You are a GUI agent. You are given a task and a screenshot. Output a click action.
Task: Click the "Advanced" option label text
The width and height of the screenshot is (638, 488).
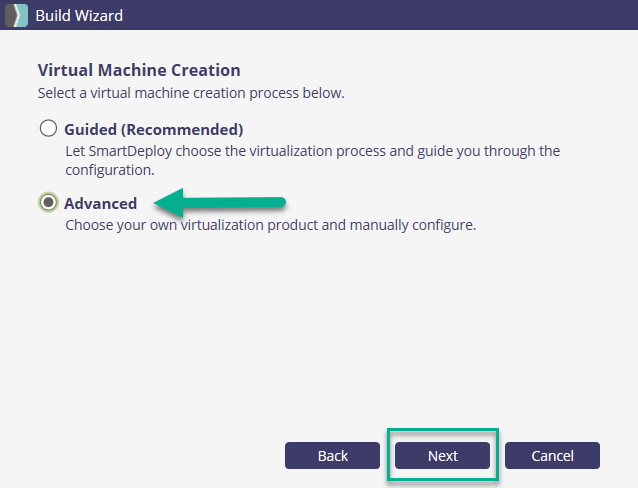pyautogui.click(x=100, y=203)
